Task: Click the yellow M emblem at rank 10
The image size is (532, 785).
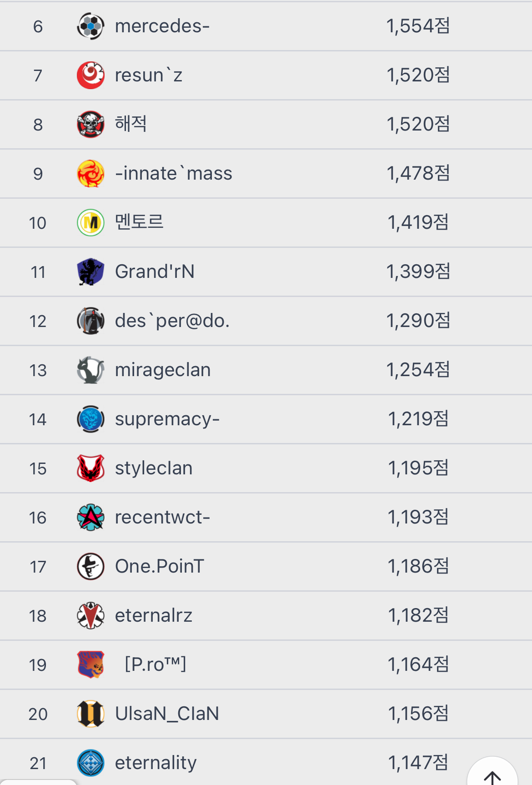Action: point(90,222)
